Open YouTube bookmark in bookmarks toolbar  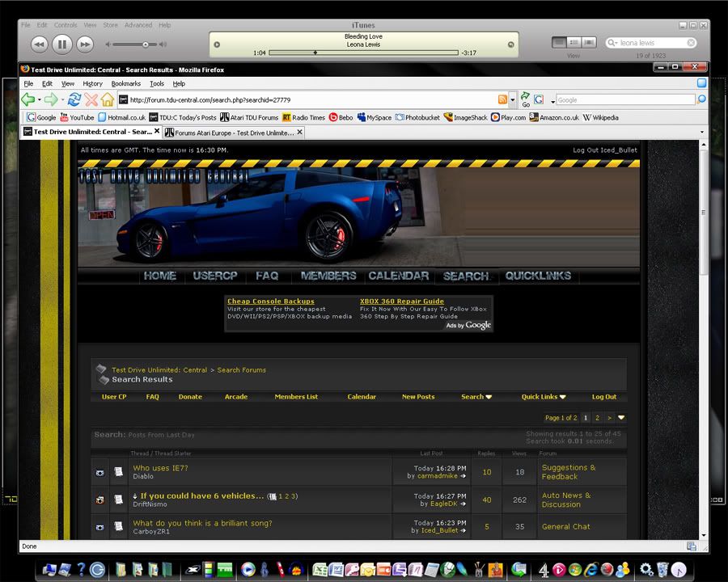click(77, 117)
